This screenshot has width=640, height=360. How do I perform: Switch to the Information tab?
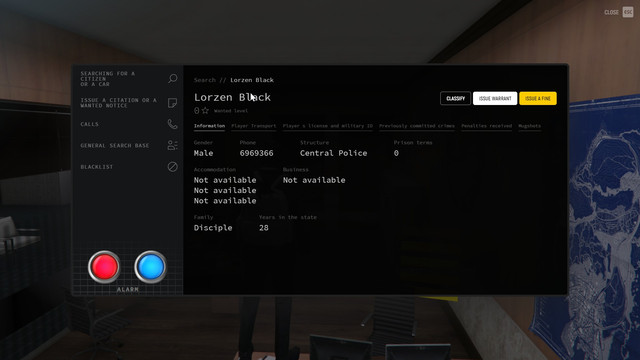[209, 126]
